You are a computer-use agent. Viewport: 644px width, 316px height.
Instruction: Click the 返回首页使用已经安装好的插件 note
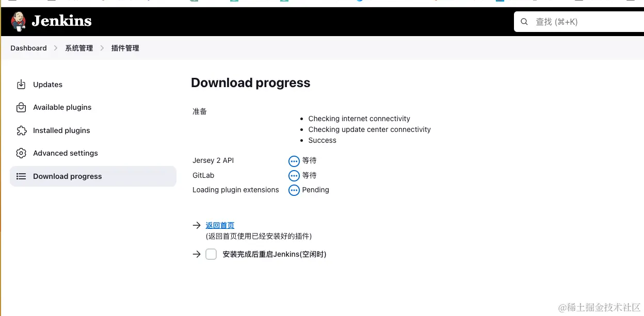pyautogui.click(x=259, y=236)
